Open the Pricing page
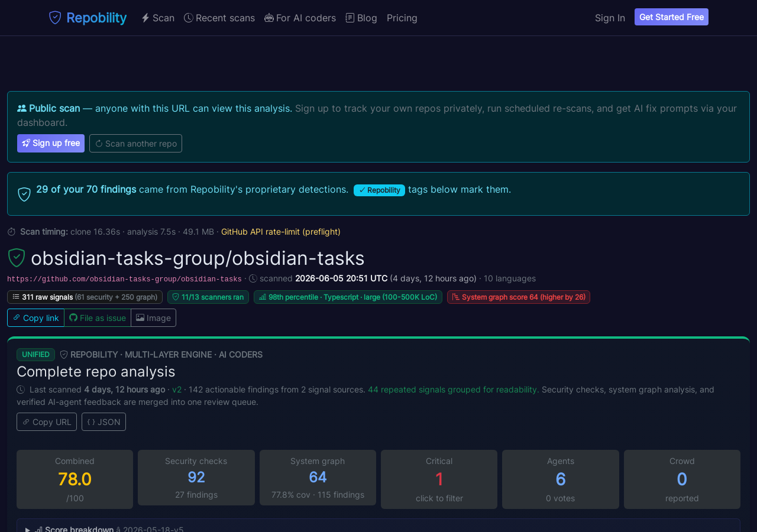This screenshot has width=757, height=532. (x=402, y=18)
